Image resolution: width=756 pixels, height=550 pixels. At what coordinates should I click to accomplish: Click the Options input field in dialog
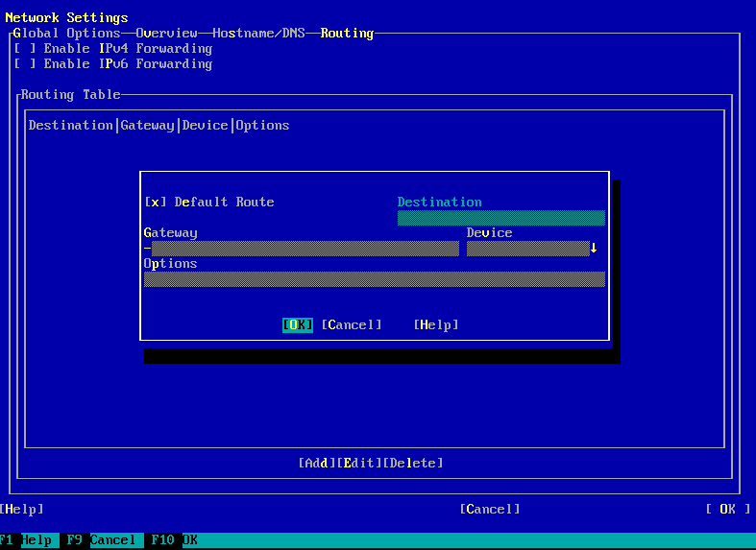tap(374, 279)
